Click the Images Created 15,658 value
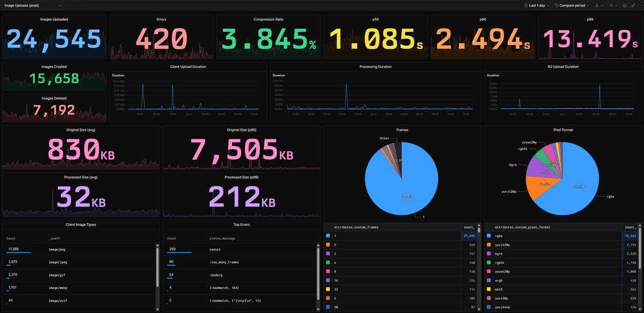 click(54, 78)
